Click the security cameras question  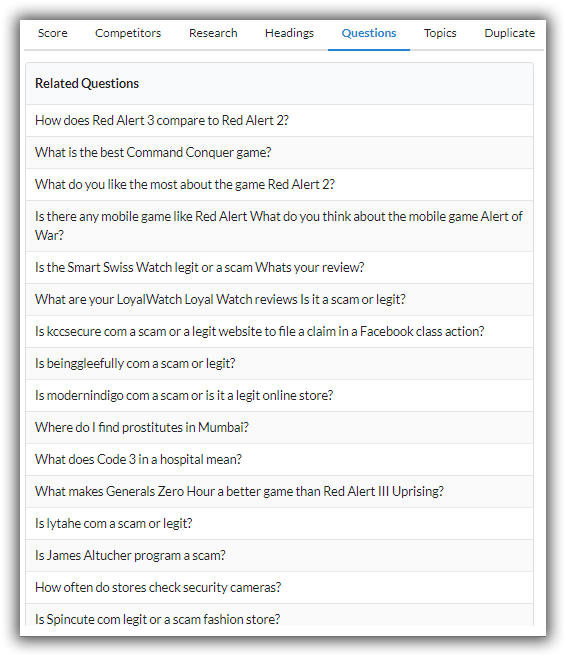coord(279,587)
